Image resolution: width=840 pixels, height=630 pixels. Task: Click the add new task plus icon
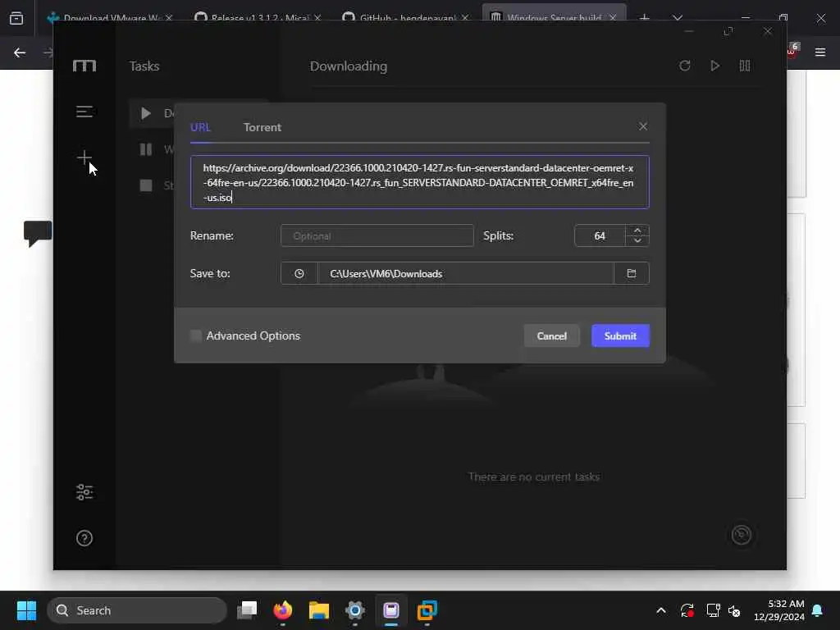click(84, 157)
